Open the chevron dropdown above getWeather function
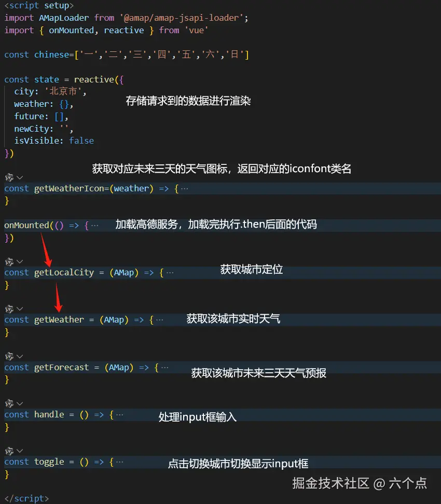Image resolution: width=441 pixels, height=504 pixels. click(20, 309)
